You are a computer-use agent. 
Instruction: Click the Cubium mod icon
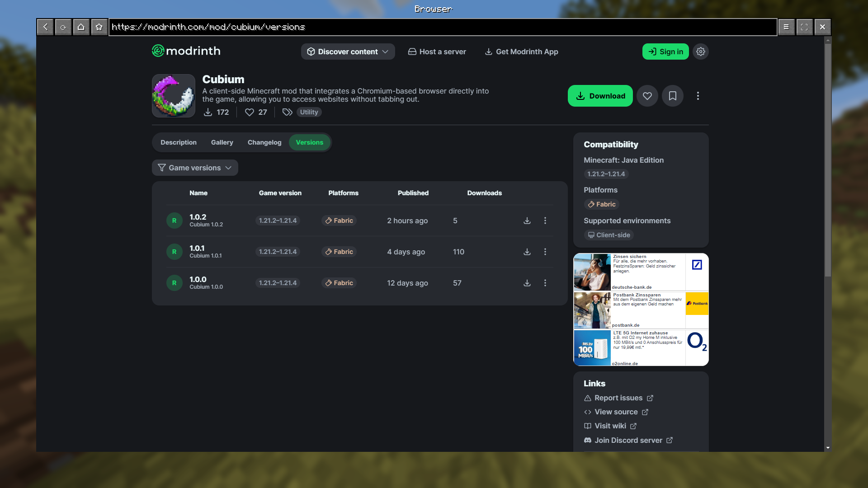174,96
